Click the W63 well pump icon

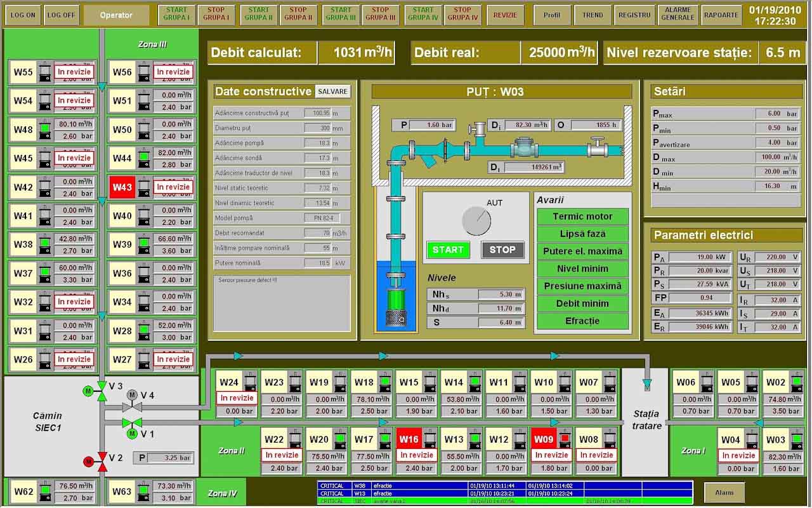coord(144,491)
